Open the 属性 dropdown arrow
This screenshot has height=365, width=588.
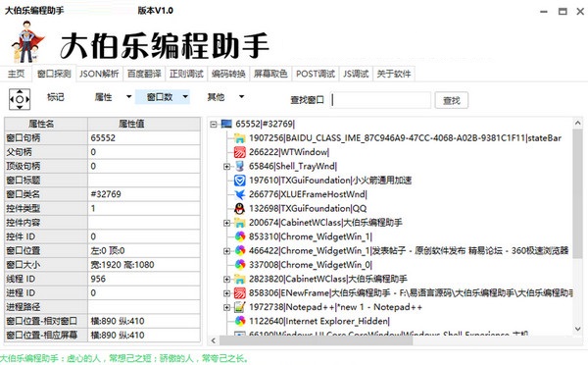click(x=128, y=97)
